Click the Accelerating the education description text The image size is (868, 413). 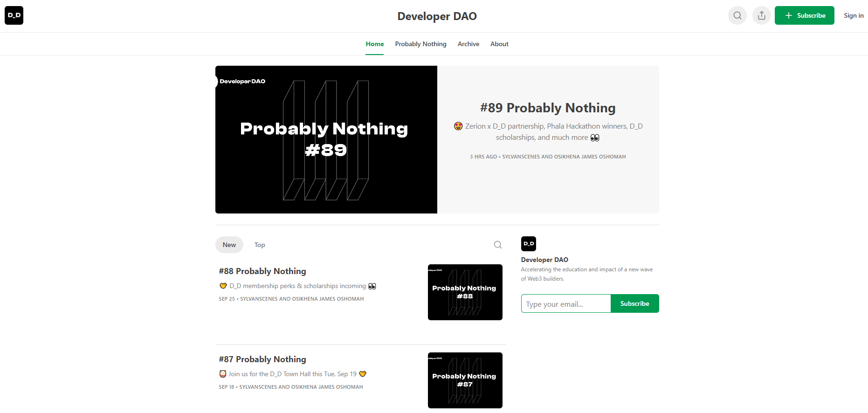click(x=587, y=274)
